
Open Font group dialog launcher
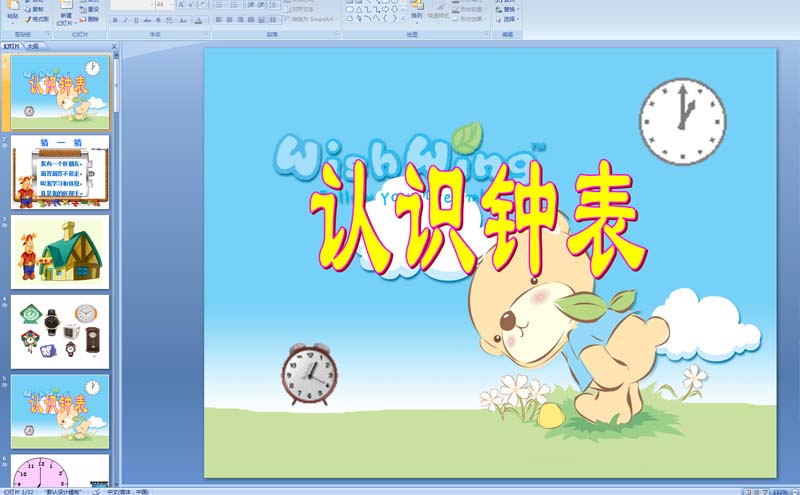[207, 34]
